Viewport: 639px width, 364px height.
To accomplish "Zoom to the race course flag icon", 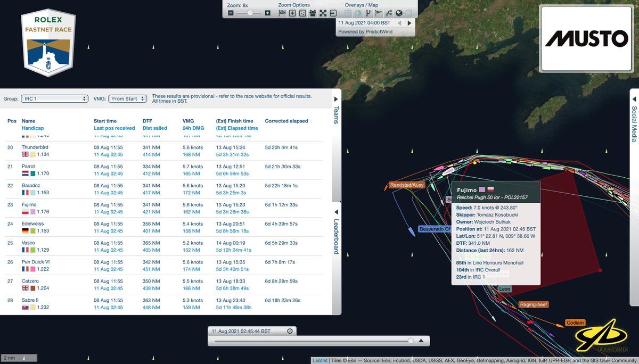I will (x=282, y=13).
